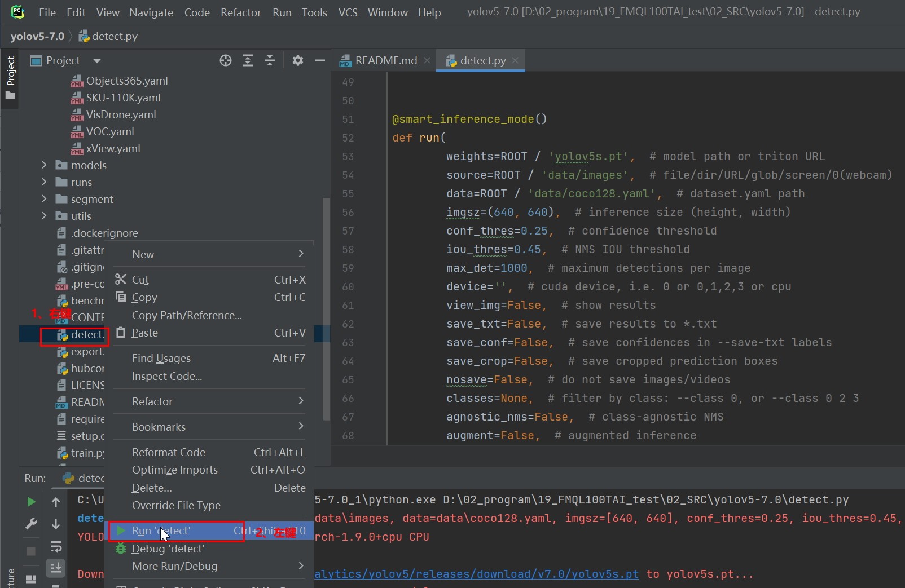Open the New submenu in context menu

(x=209, y=254)
